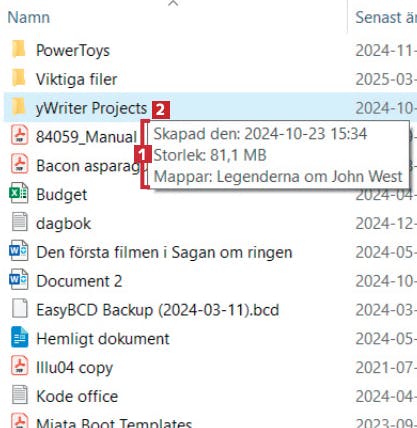Click the Viktiga filer folder icon

(19, 79)
